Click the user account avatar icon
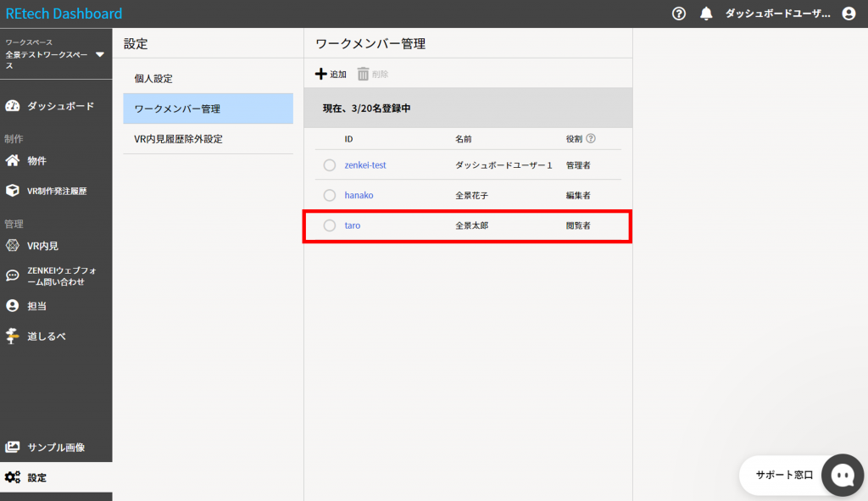 [x=849, y=14]
